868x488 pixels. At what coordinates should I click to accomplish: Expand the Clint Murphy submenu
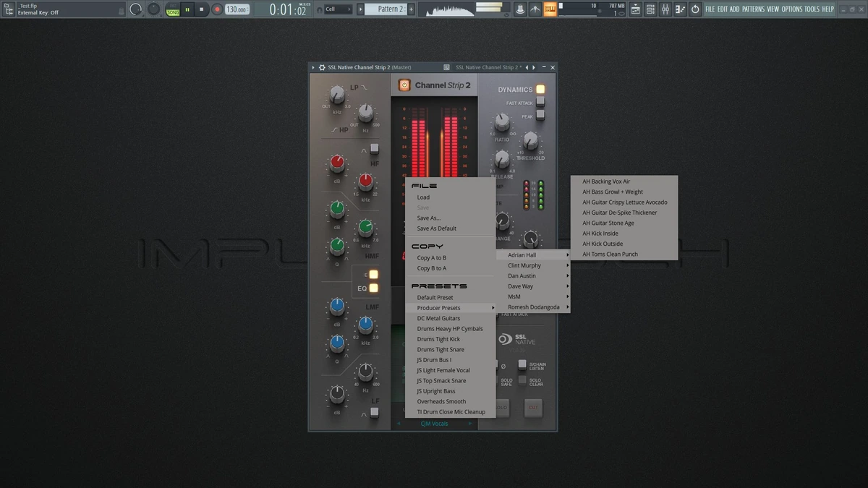(533, 265)
